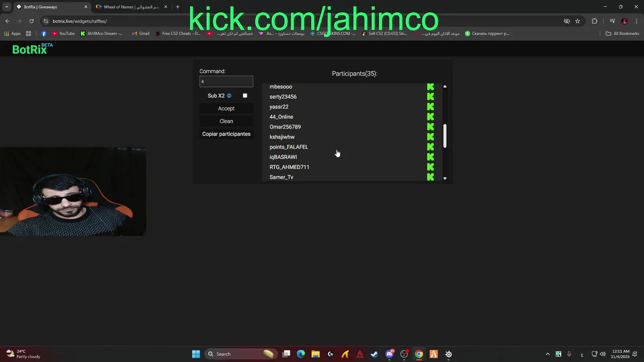This screenshot has height=362, width=644.
Task: Click the participants list scroll up arrow
Action: (x=445, y=86)
